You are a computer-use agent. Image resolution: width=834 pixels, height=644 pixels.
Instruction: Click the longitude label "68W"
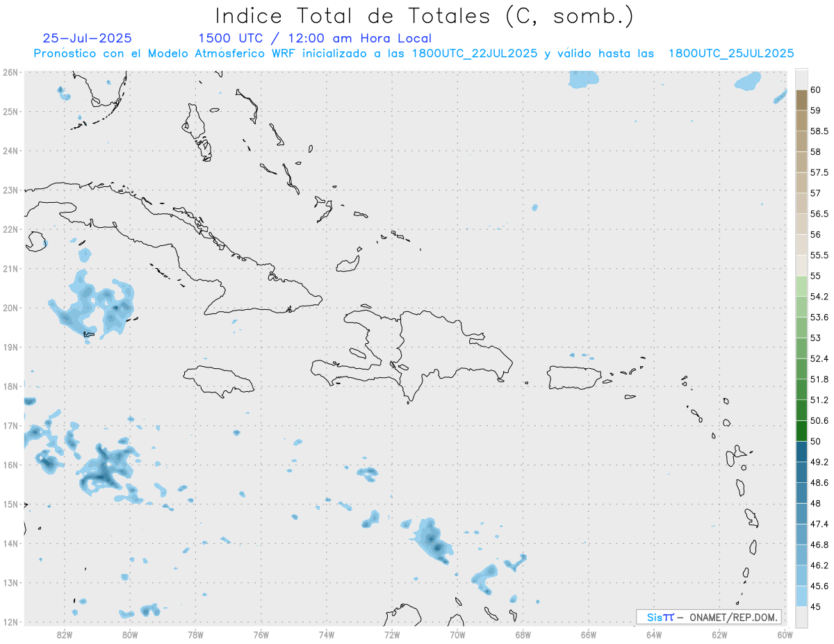[x=523, y=634]
